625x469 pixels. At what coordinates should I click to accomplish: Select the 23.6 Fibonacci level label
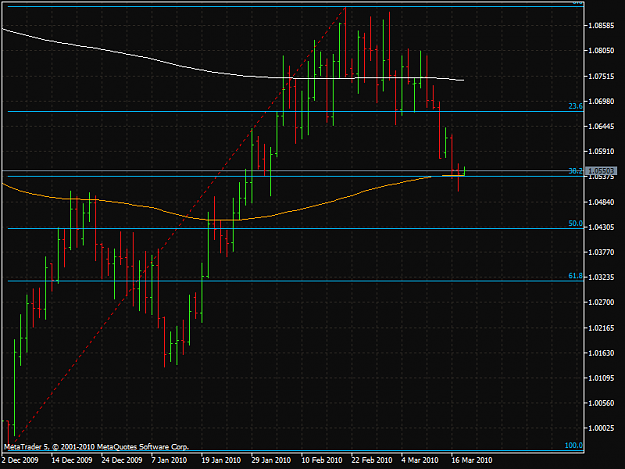[x=576, y=106]
